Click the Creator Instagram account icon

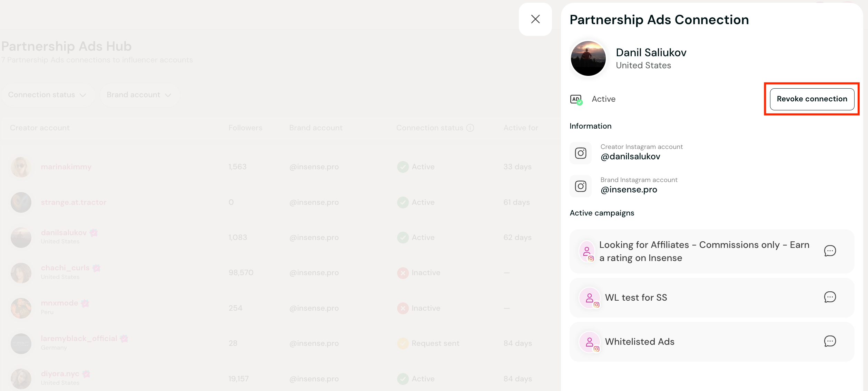(581, 153)
